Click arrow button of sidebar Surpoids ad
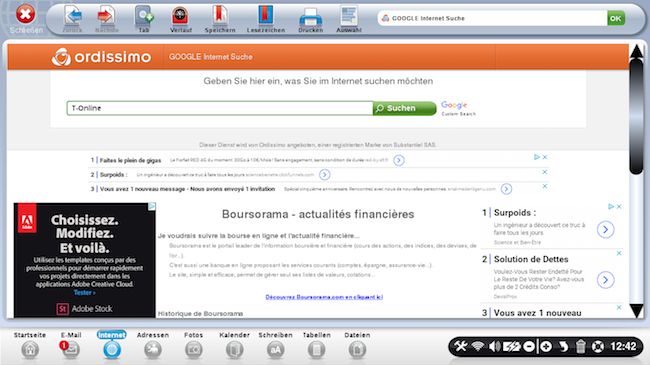Screen dimensions: 650x365 [x=605, y=229]
